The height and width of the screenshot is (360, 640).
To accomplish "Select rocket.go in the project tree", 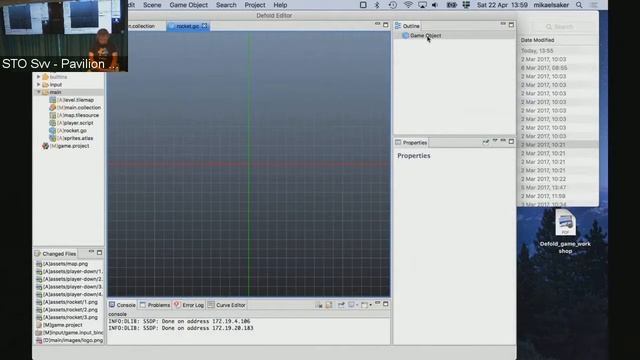I will 72,131.
